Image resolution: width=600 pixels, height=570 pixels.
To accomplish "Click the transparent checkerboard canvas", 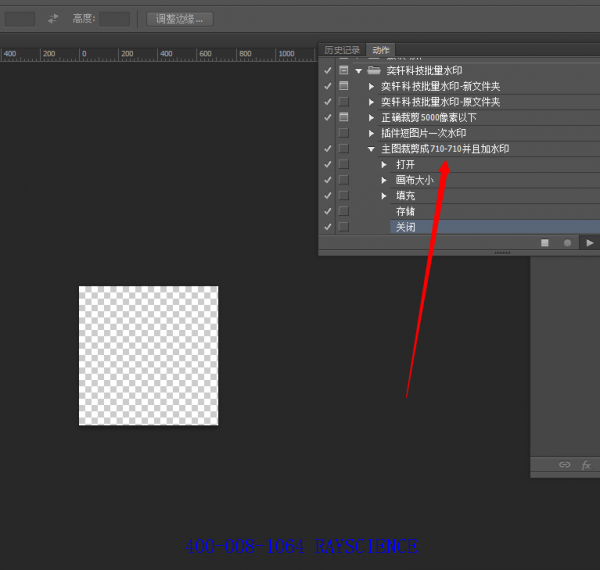I will [x=148, y=355].
